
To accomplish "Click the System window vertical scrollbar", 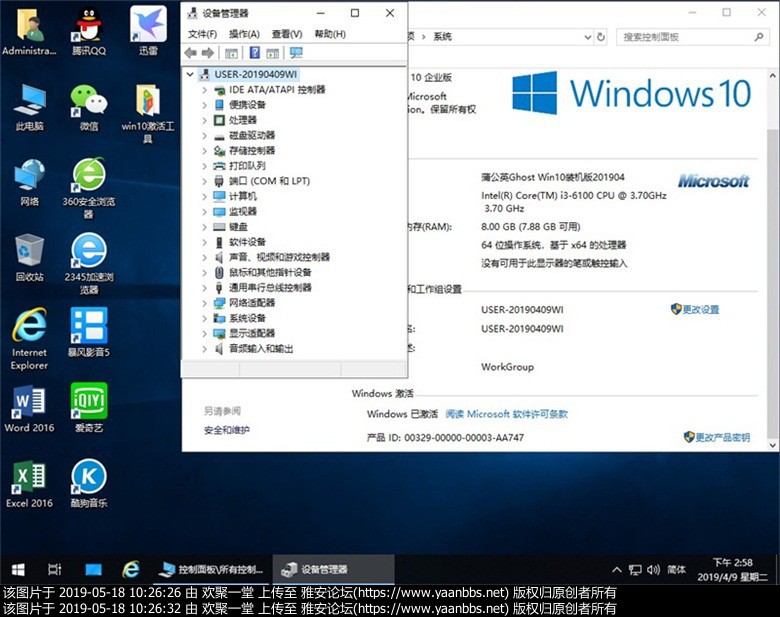I will (x=772, y=259).
